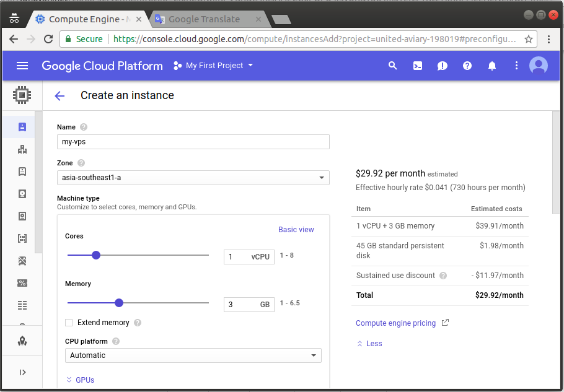Close the Compute Engine tab
The height and width of the screenshot is (392, 564).
click(x=139, y=19)
